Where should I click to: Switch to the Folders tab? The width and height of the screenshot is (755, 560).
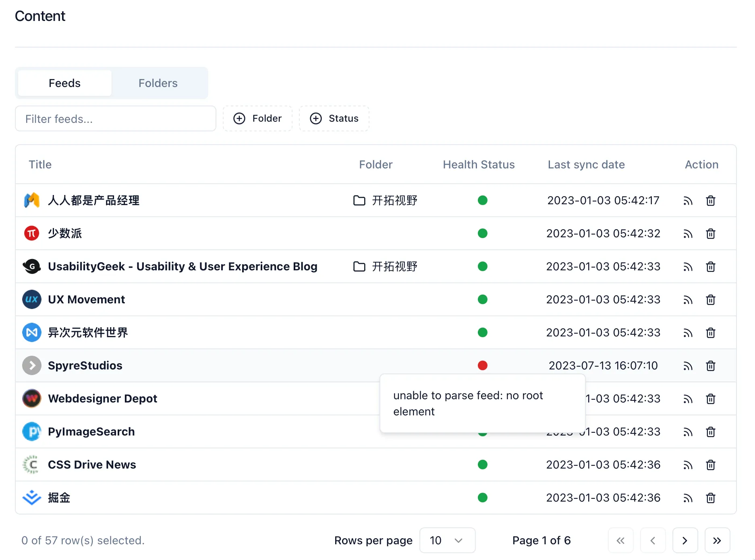pos(158,83)
